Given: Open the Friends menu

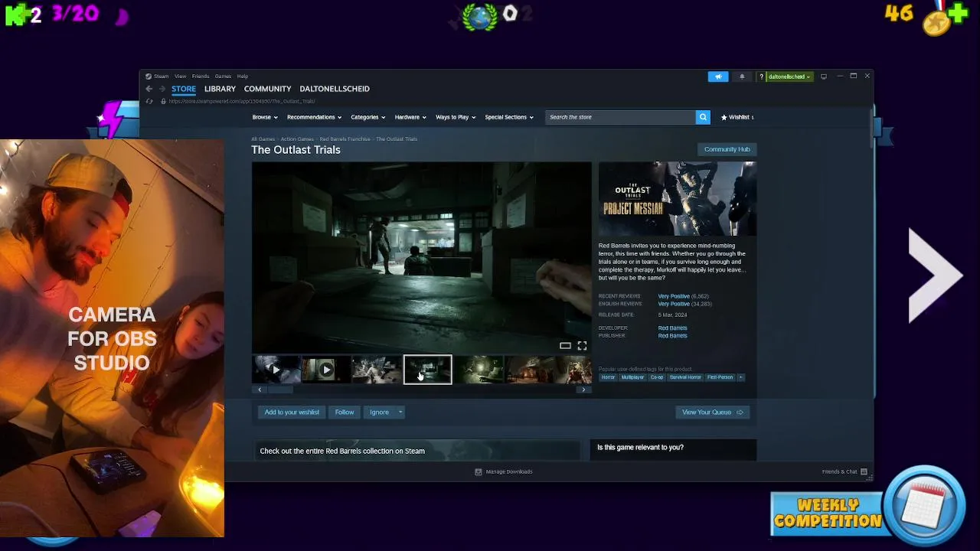Looking at the screenshot, I should [x=201, y=77].
